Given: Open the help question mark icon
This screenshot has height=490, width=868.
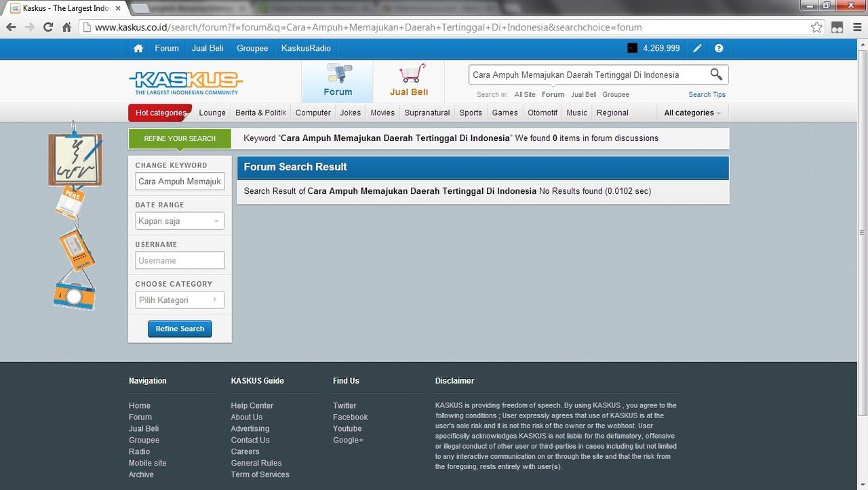Looking at the screenshot, I should 719,48.
